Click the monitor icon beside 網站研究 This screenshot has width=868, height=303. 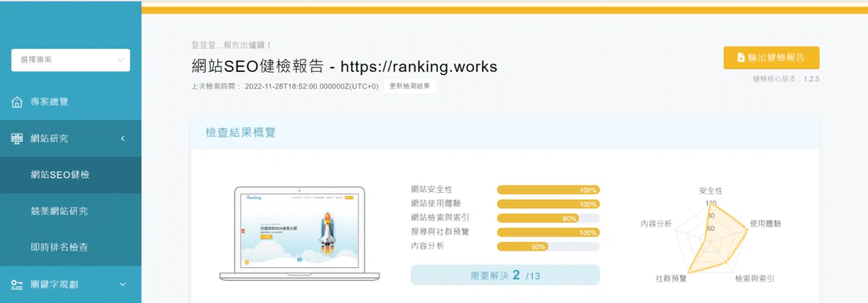click(17, 138)
